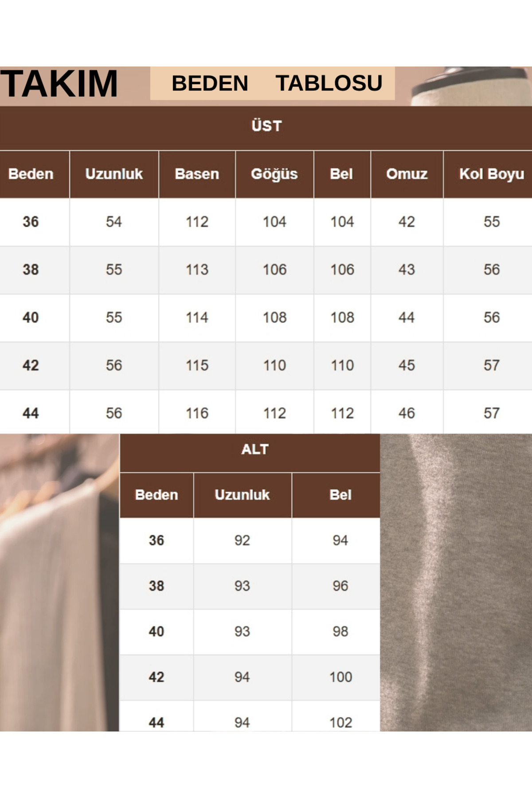Click Uzunluk header in the ÜST table
532x798 pixels.
114,174
